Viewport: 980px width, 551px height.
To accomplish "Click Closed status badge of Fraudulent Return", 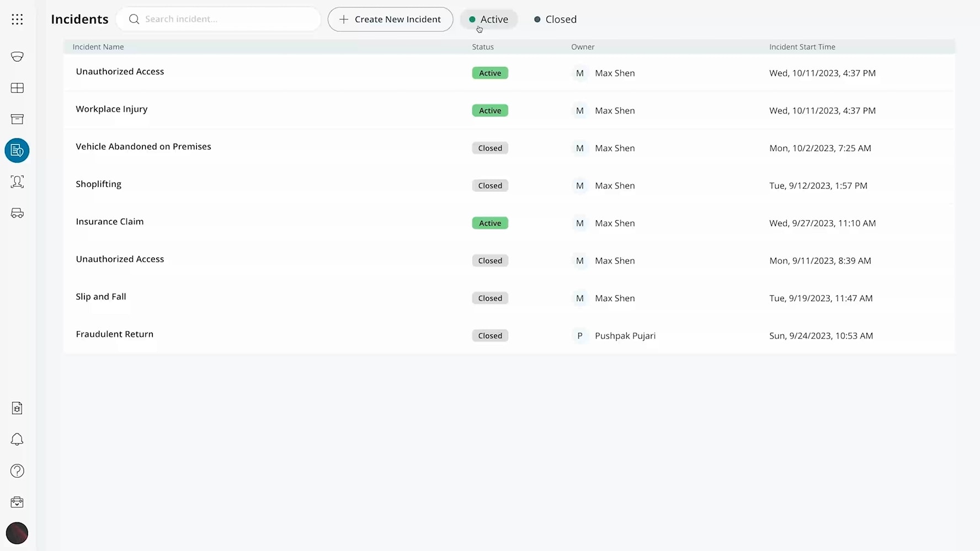I will pos(490,336).
